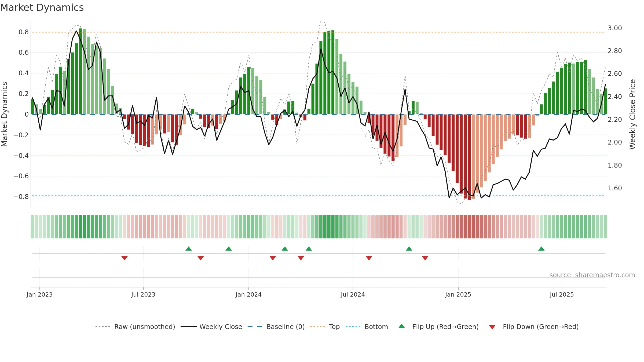Click the red Flip Down triangle in the legend
This screenshot has height=362, width=644.
pos(492,327)
